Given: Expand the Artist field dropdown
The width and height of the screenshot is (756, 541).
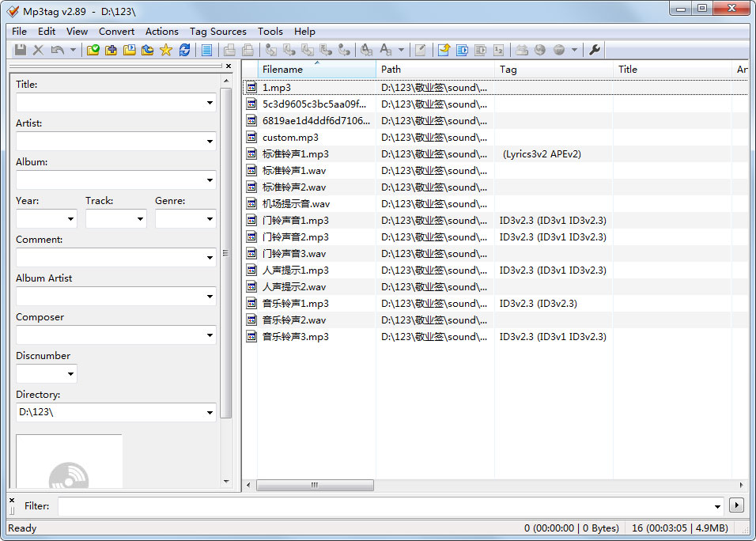Looking at the screenshot, I should (210, 142).
